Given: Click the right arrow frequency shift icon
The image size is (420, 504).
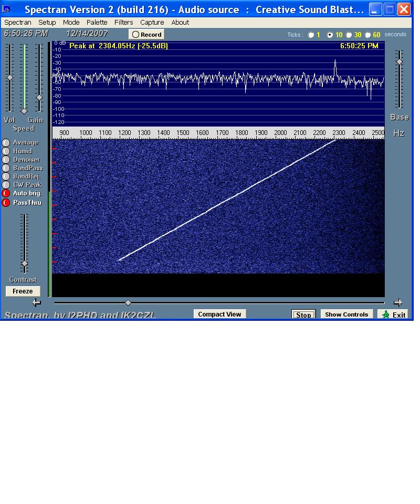Looking at the screenshot, I should pos(398,302).
